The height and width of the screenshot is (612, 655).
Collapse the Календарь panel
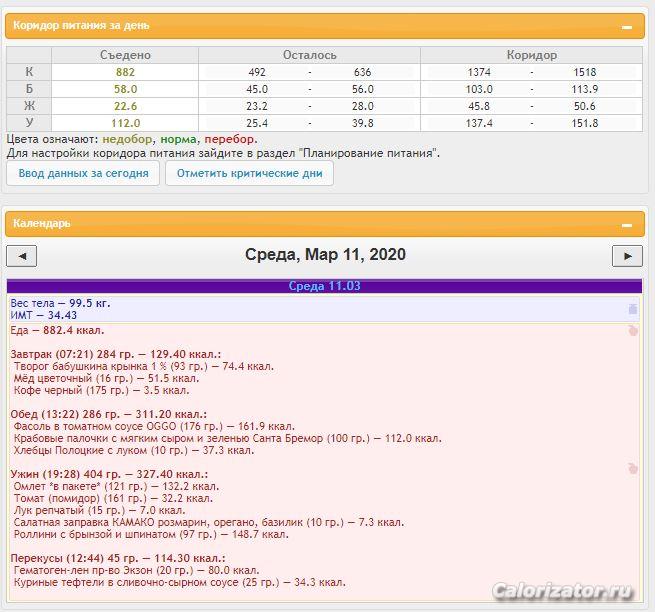coord(627,225)
